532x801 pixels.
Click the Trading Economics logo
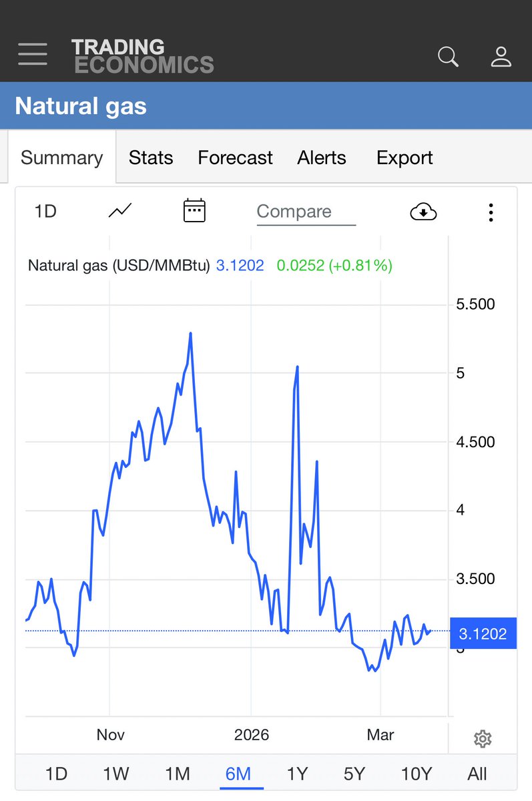coord(142,56)
